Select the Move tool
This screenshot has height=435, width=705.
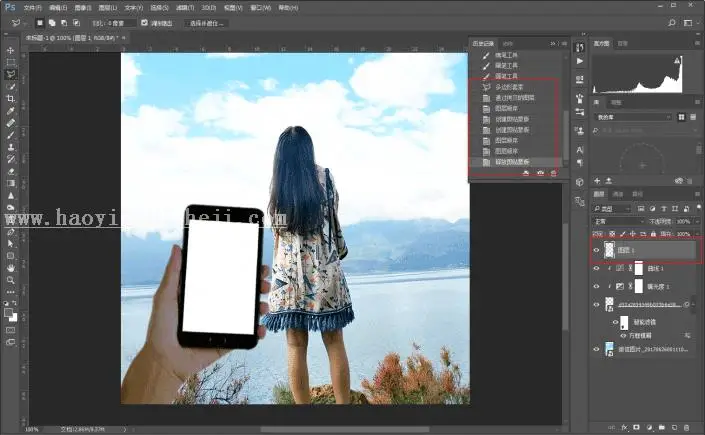pos(10,50)
